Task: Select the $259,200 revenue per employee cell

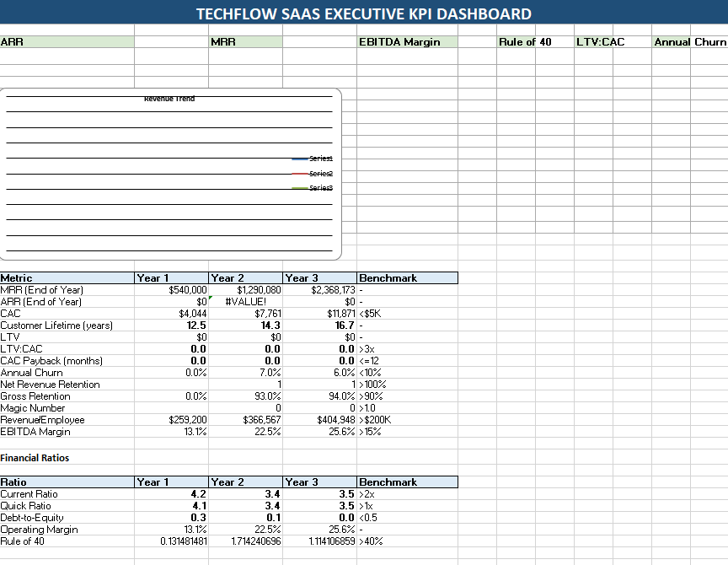Action: [171, 420]
